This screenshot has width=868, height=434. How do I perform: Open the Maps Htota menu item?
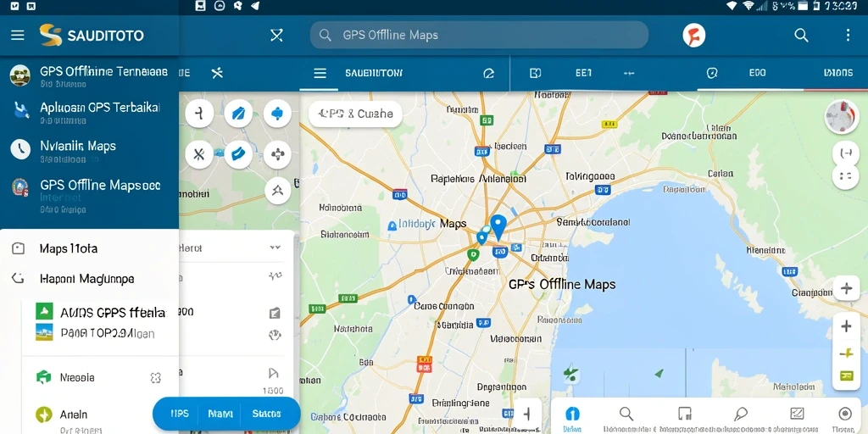(x=89, y=248)
